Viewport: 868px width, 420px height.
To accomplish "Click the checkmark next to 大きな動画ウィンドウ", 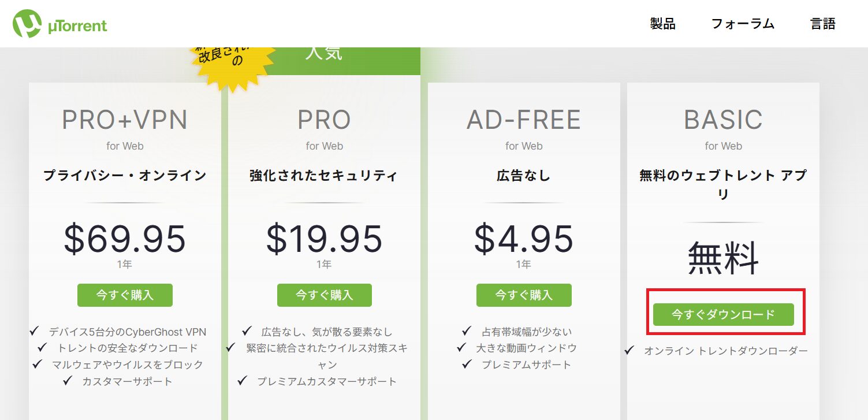I will (x=461, y=347).
